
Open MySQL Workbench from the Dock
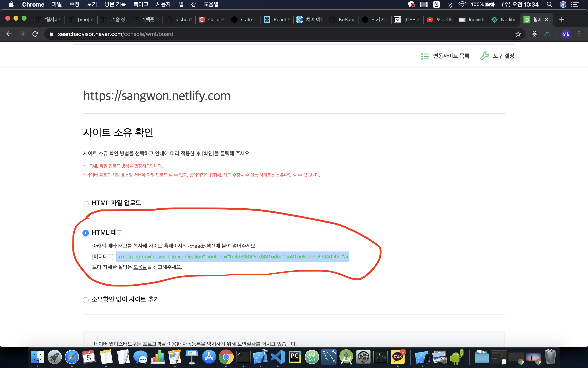coord(329,357)
